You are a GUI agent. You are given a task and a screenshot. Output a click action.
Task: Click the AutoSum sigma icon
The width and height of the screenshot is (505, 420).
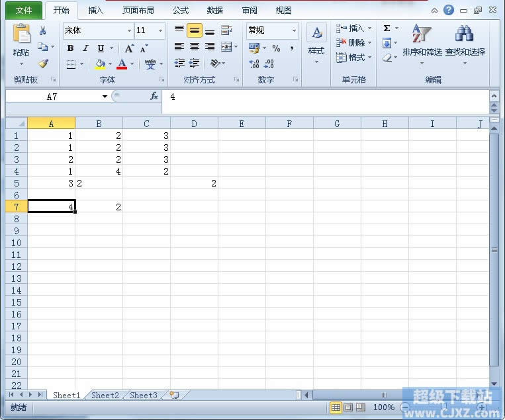coord(387,28)
